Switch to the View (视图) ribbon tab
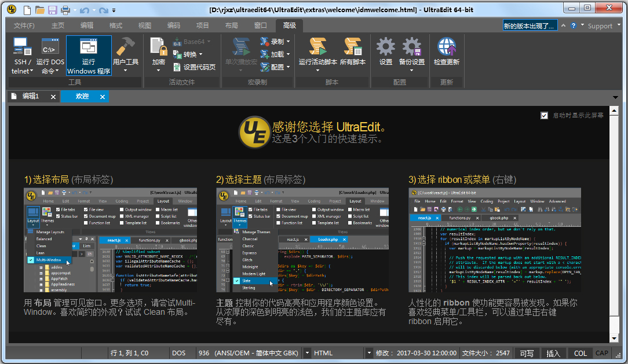Image resolution: width=628 pixels, height=364 pixels. coord(145,25)
